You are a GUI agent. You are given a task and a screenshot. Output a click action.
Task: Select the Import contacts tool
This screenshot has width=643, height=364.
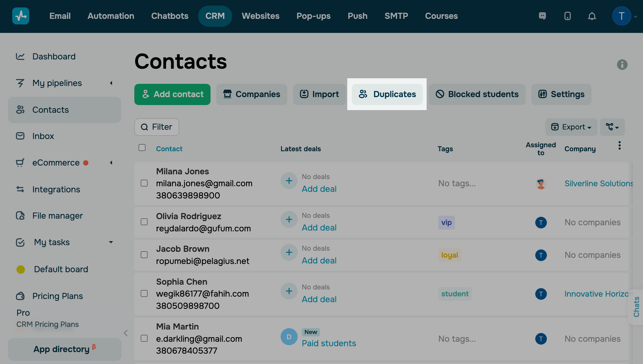[x=319, y=94]
